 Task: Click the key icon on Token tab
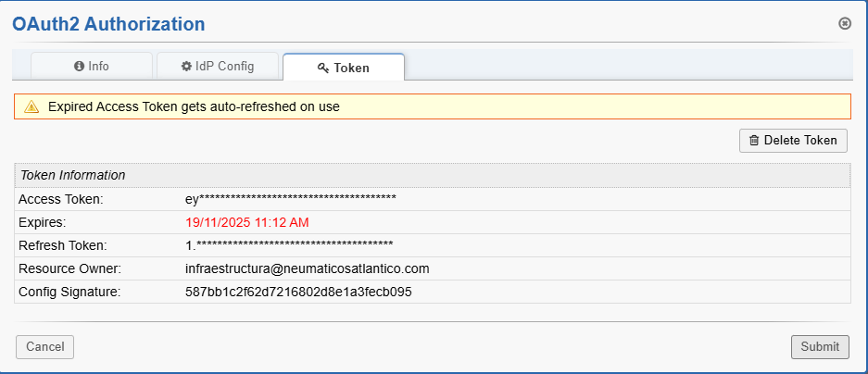coord(323,68)
